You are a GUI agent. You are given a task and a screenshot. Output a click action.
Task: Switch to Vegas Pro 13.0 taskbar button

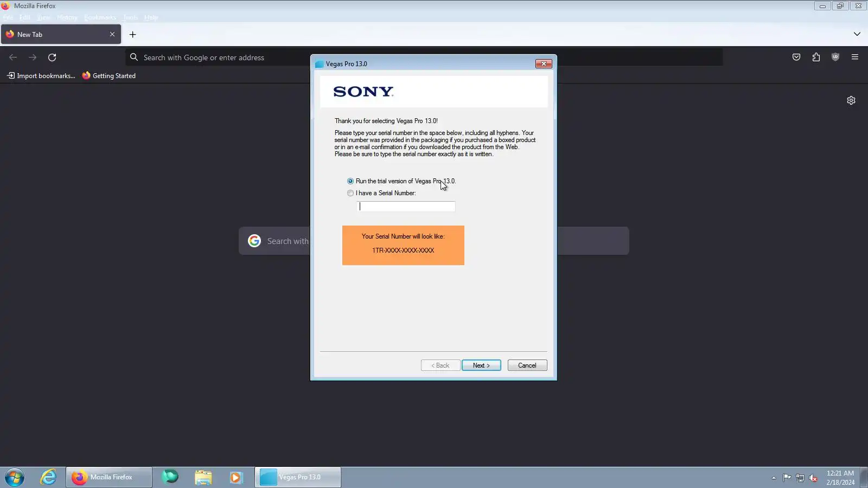click(x=298, y=477)
